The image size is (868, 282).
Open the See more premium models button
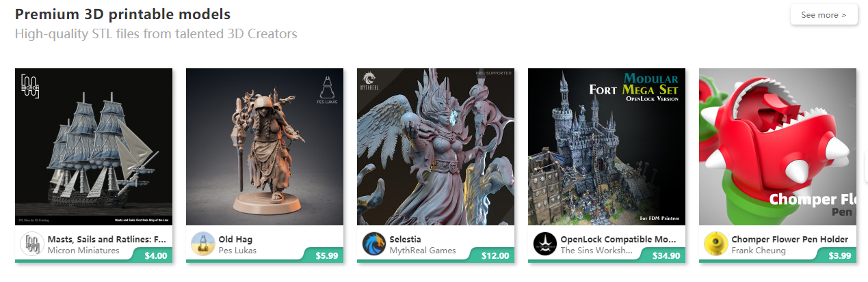click(x=824, y=14)
